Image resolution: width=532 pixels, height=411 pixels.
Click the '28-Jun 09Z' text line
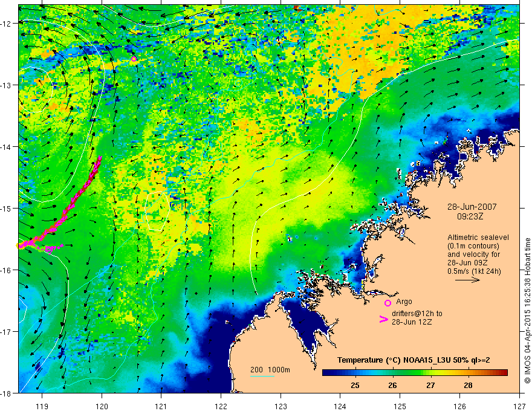point(467,263)
